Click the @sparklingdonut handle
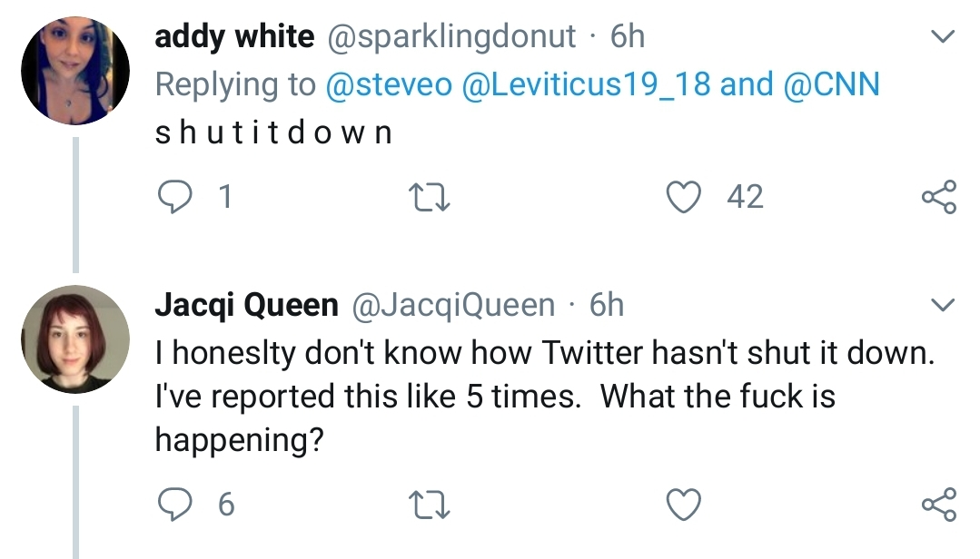 [x=450, y=36]
